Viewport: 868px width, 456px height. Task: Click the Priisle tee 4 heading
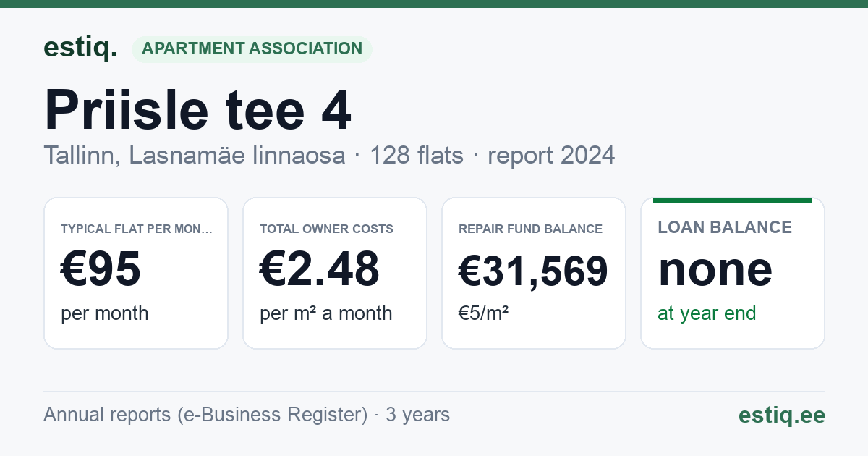(197, 110)
